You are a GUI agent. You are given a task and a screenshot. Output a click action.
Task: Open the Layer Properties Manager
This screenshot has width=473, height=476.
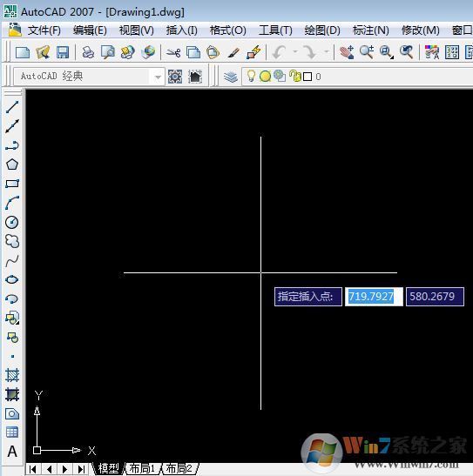click(x=231, y=77)
